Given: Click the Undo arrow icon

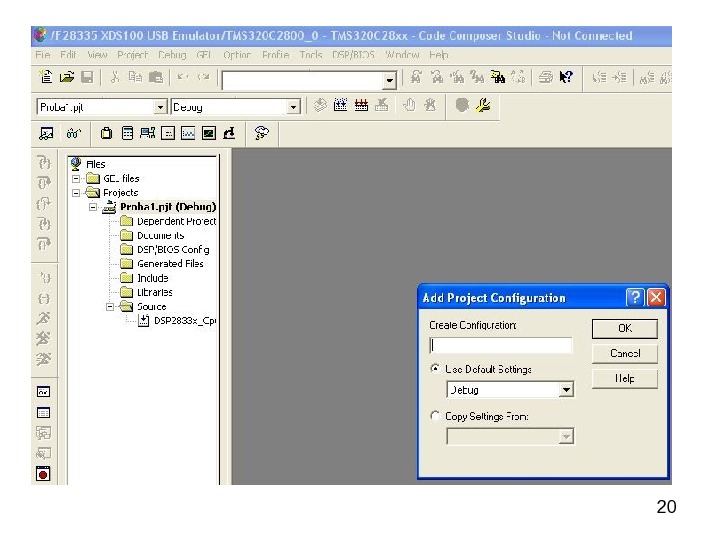Looking at the screenshot, I should coord(183,77).
